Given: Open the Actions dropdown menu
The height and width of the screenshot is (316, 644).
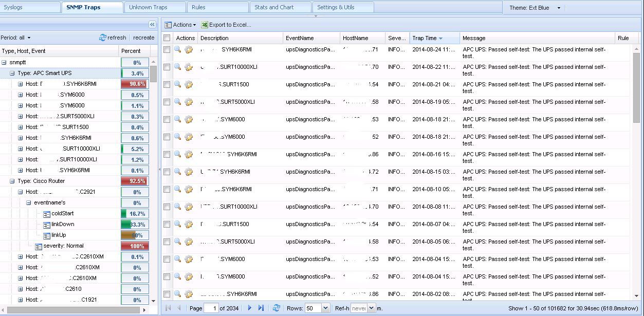Looking at the screenshot, I should 180,25.
